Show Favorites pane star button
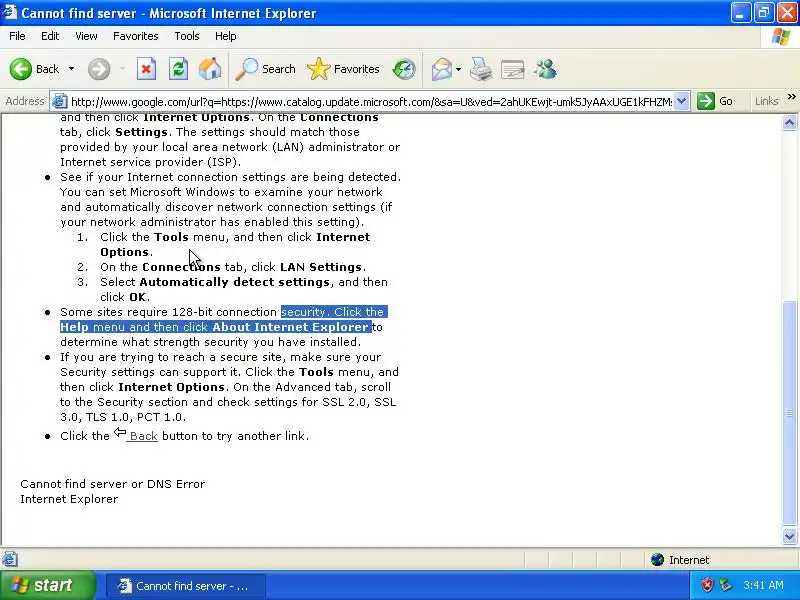Screen dimensions: 800x600 point(343,69)
